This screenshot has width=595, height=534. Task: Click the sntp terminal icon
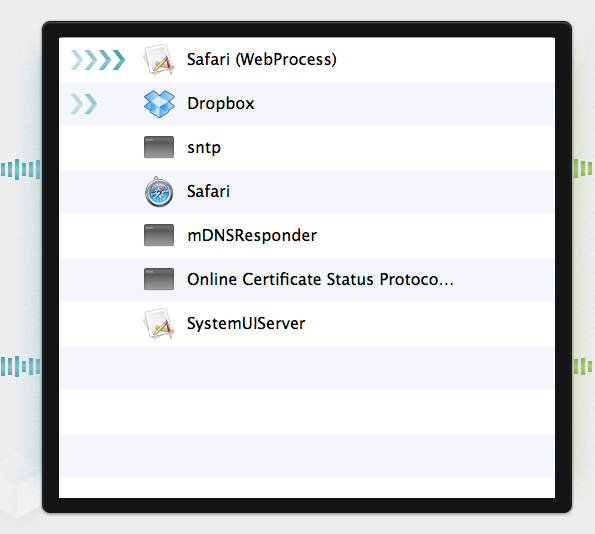(159, 147)
